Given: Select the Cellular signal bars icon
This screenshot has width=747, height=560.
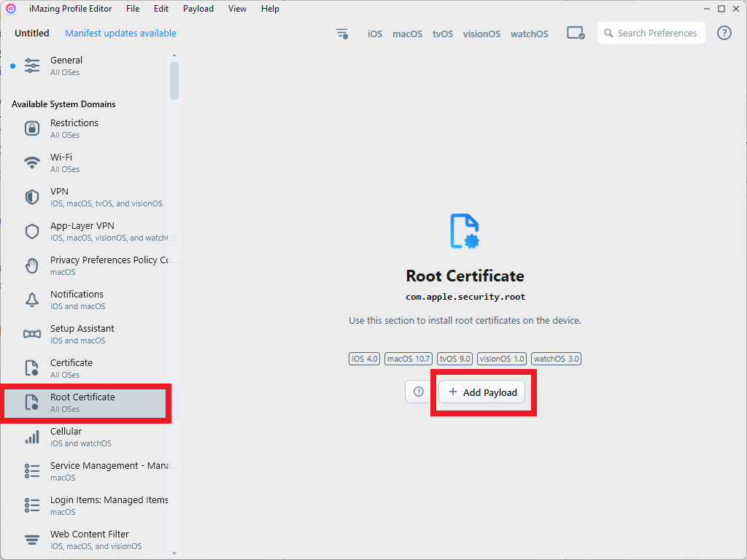Looking at the screenshot, I should [32, 437].
